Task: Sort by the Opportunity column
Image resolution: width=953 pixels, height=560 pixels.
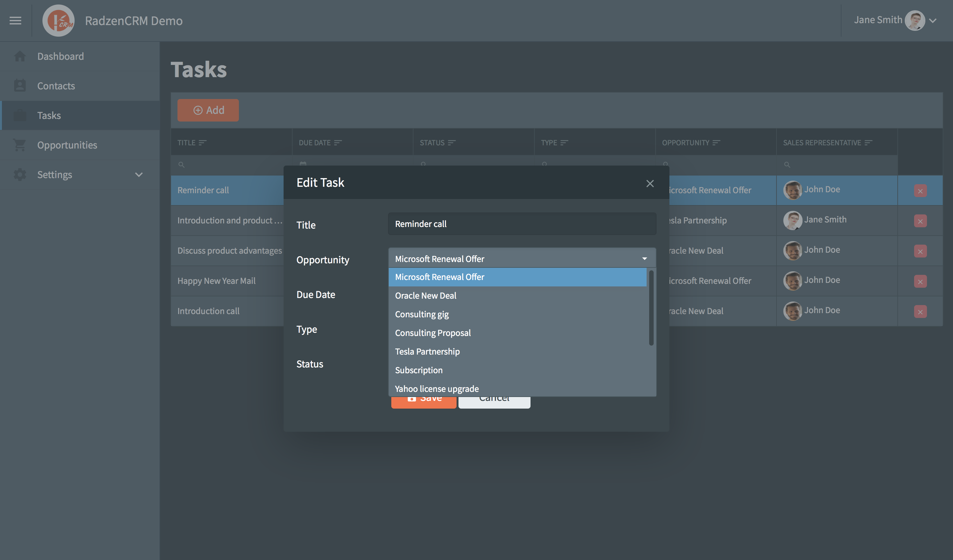Action: pos(716,142)
